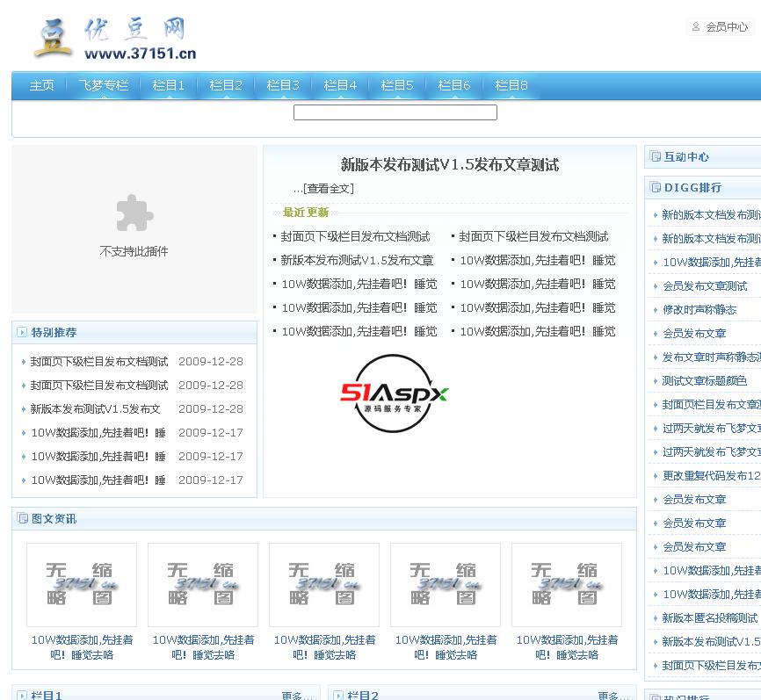Open the 新版本匿名投稿测试 article link
Image resolution: width=761 pixels, height=700 pixels.
coord(709,618)
